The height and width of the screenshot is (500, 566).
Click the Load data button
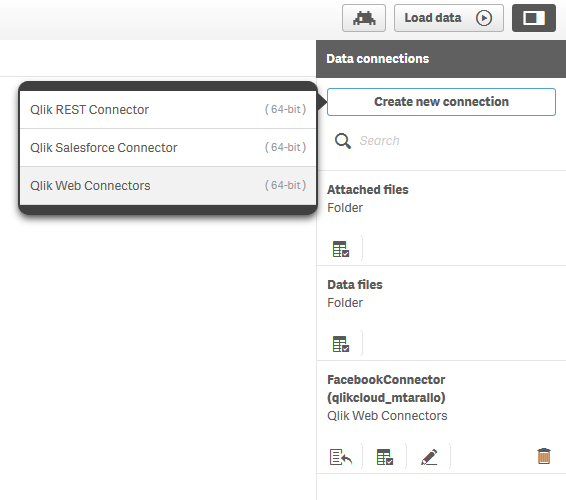[x=449, y=18]
